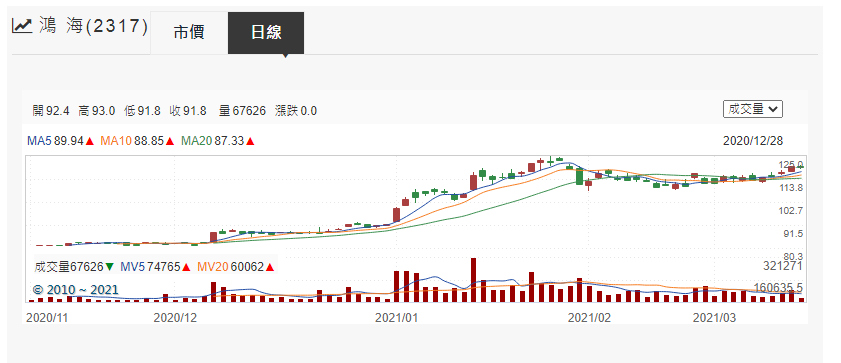
Task: Click the 160635.5 volume axis label
Action: coord(779,287)
